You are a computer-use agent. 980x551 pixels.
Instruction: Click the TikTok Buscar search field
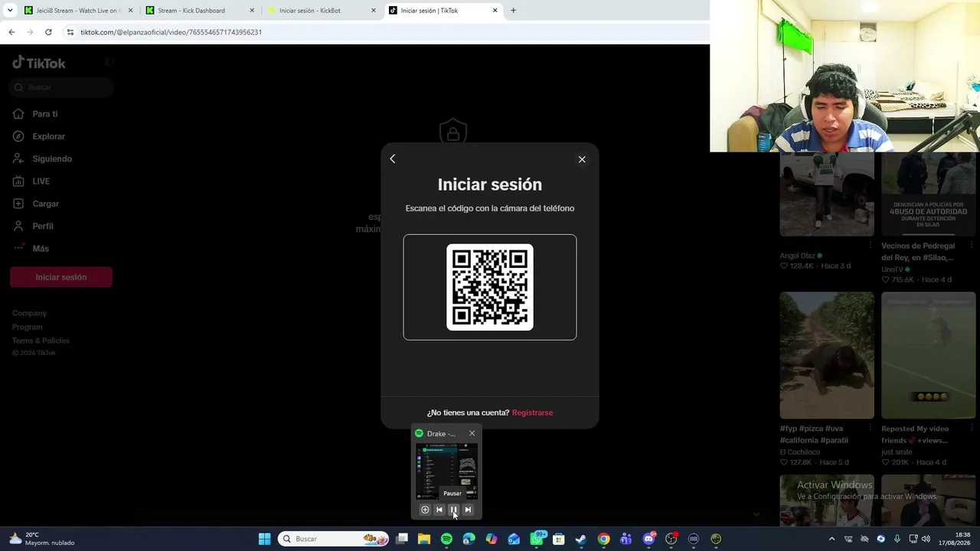click(x=63, y=87)
